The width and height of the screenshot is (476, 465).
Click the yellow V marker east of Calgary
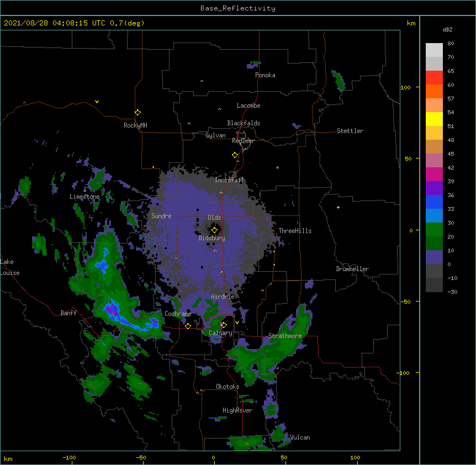pos(237,323)
